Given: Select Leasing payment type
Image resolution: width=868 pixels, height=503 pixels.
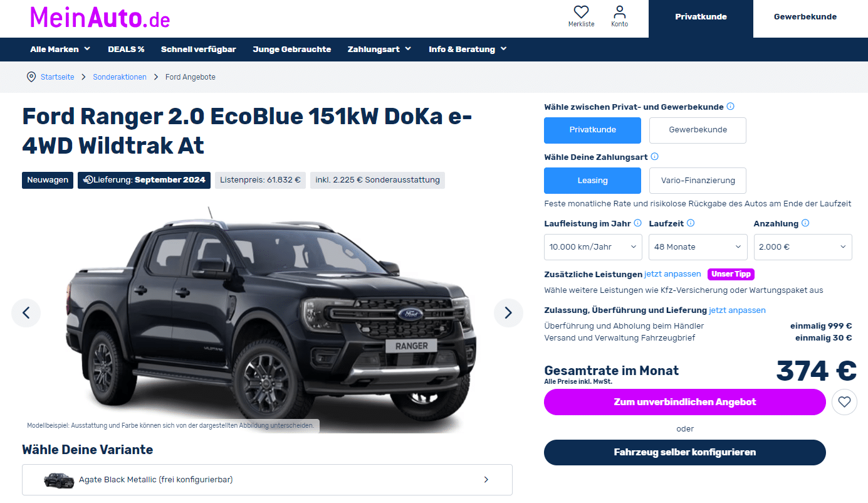Looking at the screenshot, I should click(592, 181).
